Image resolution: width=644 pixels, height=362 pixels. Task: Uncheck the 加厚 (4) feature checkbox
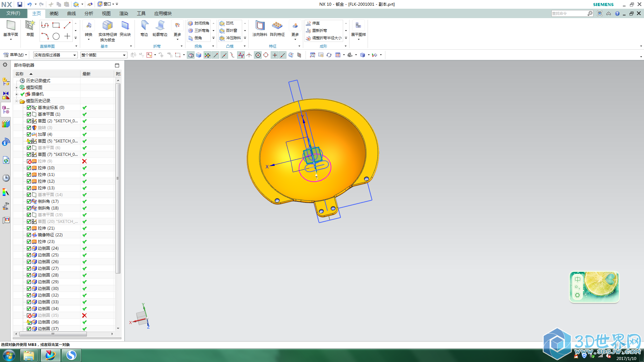(29, 134)
